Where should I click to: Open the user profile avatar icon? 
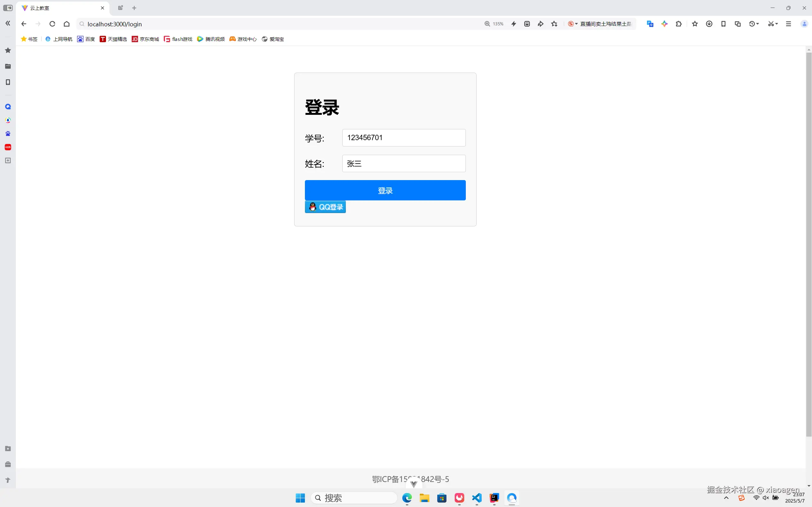pyautogui.click(x=804, y=24)
